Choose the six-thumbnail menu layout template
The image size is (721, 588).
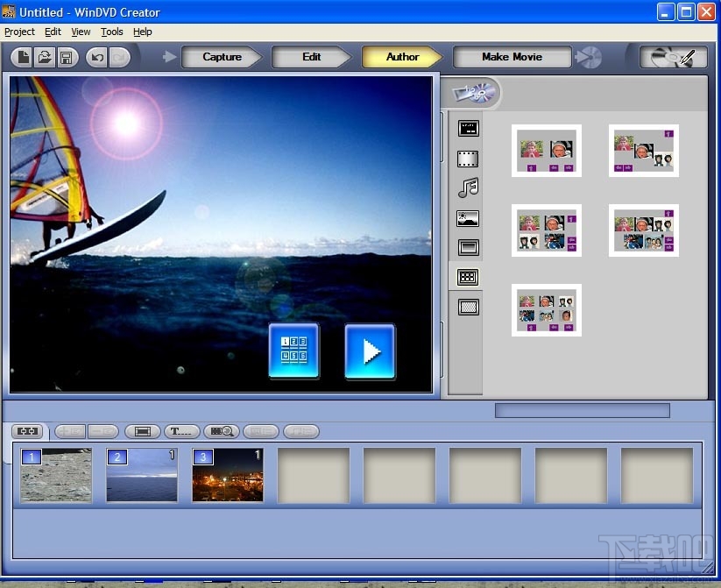[x=547, y=309]
